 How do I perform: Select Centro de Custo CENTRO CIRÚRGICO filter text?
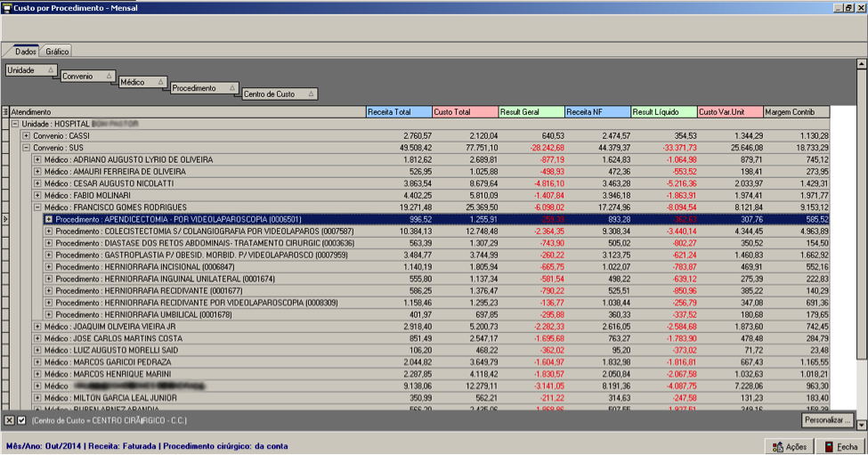[109, 420]
